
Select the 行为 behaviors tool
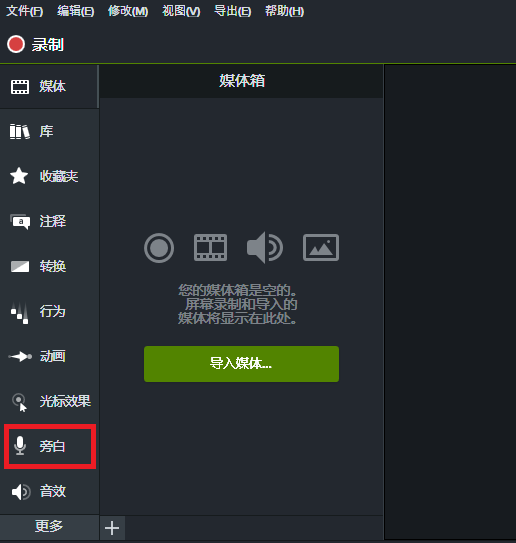49,311
